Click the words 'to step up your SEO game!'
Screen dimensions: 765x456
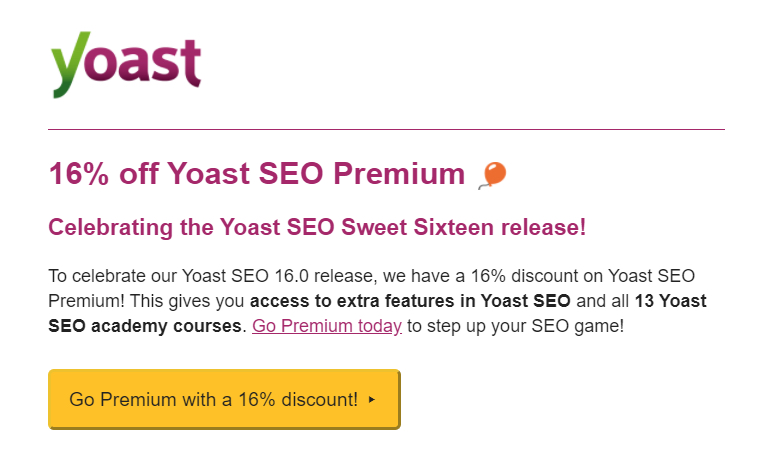tap(516, 326)
